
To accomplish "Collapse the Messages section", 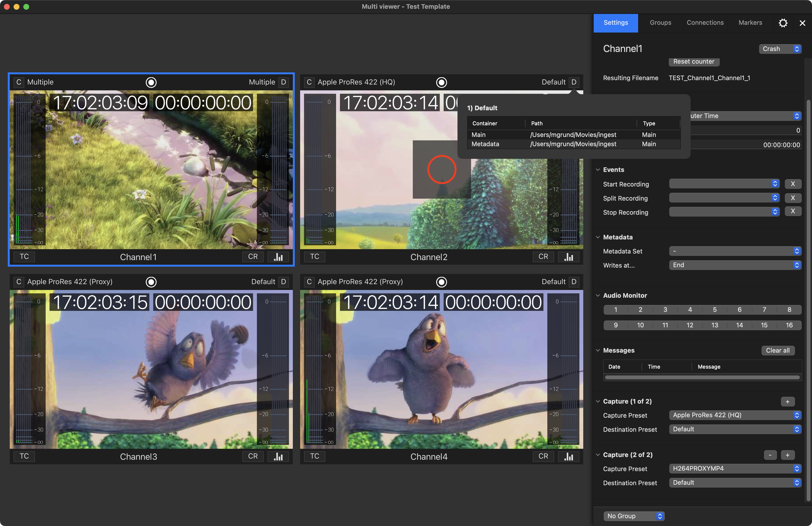I will click(598, 350).
